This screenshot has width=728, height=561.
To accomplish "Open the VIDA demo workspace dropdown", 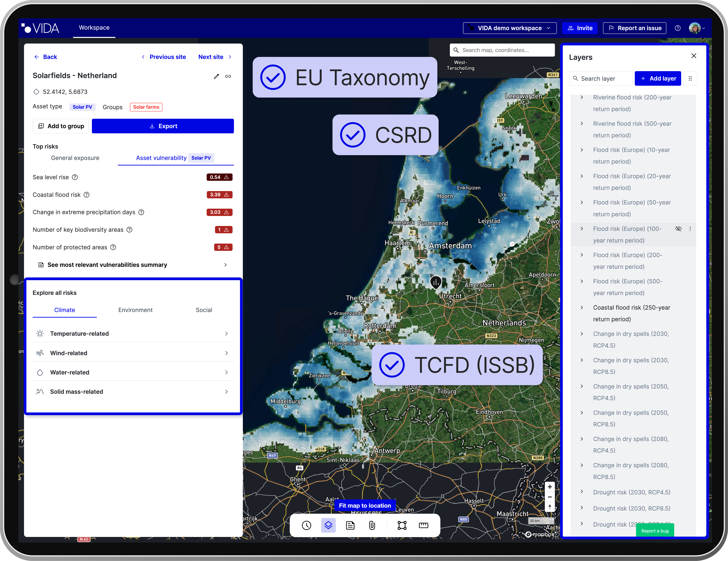I will point(509,28).
